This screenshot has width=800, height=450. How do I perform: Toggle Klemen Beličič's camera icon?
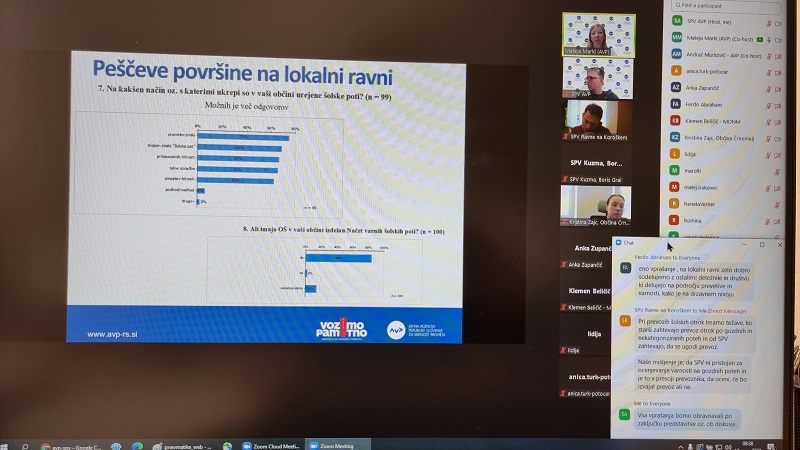[780, 120]
